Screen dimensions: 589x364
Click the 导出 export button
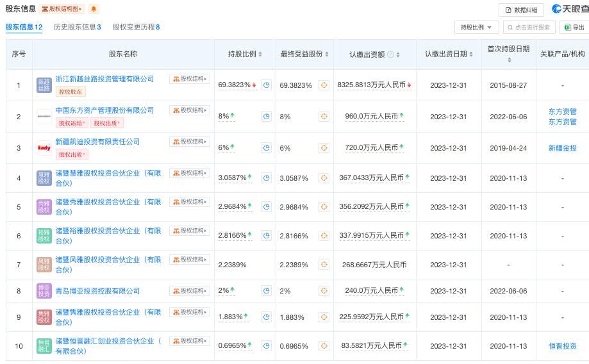pos(575,28)
